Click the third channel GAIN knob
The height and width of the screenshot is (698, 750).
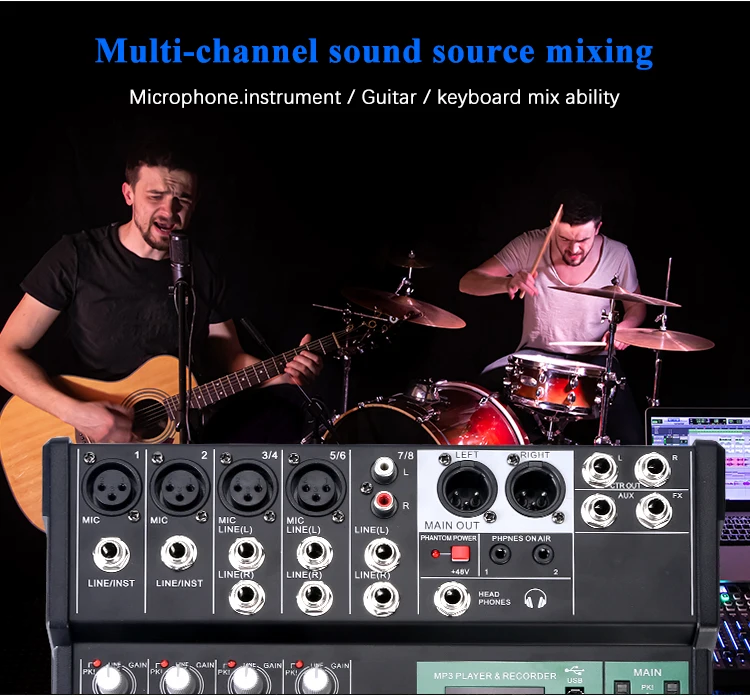(246, 681)
